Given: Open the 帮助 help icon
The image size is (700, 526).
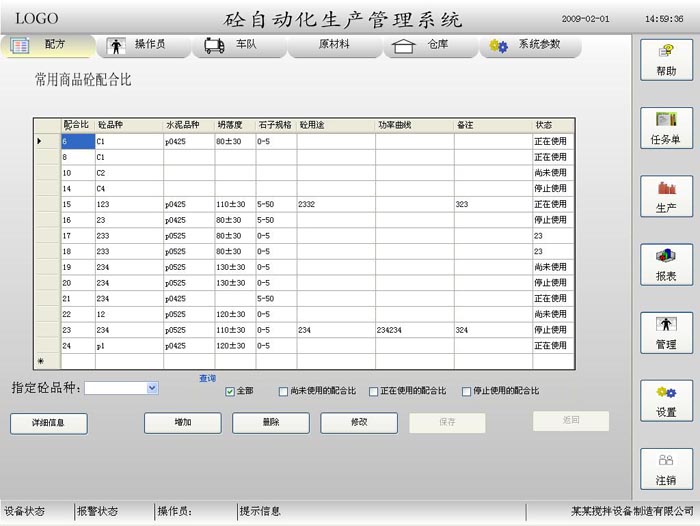Looking at the screenshot, I should 666,51.
